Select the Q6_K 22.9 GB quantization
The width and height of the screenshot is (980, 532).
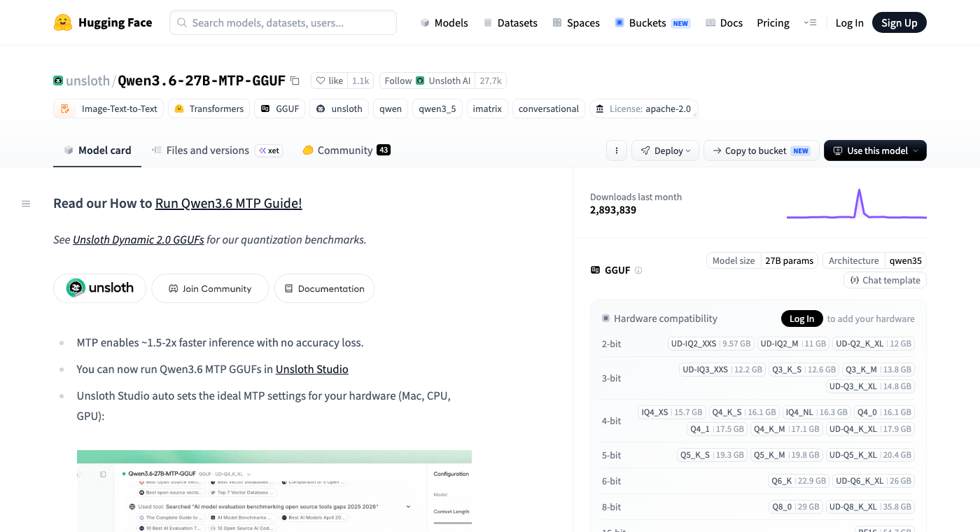pos(799,481)
